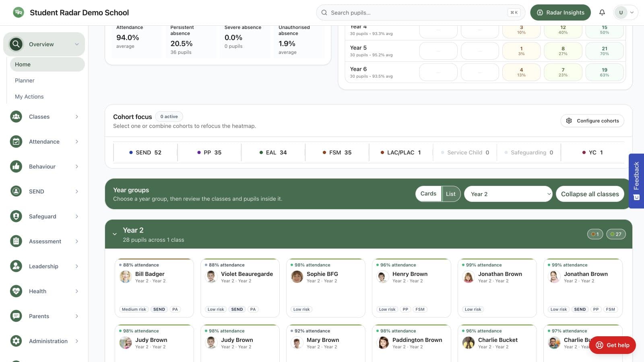Collapse the Overview sidebar section
The height and width of the screenshot is (362, 644).
coord(77,44)
